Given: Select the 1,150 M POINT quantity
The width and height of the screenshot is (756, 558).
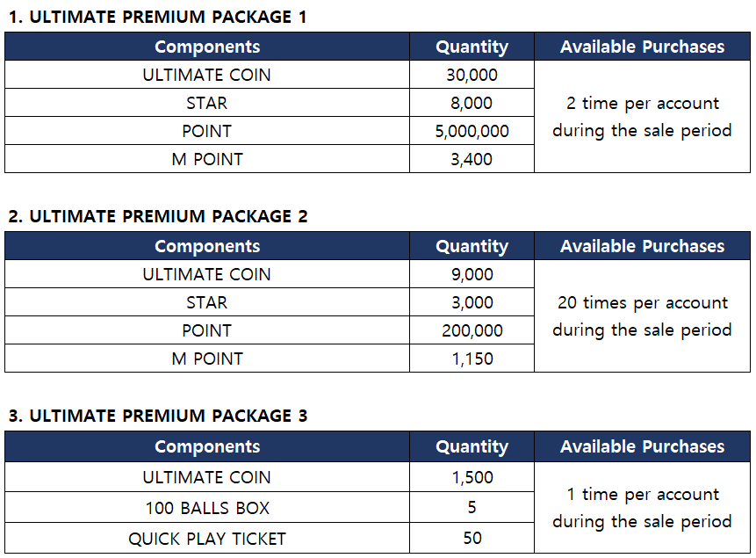Looking at the screenshot, I should (x=472, y=359).
